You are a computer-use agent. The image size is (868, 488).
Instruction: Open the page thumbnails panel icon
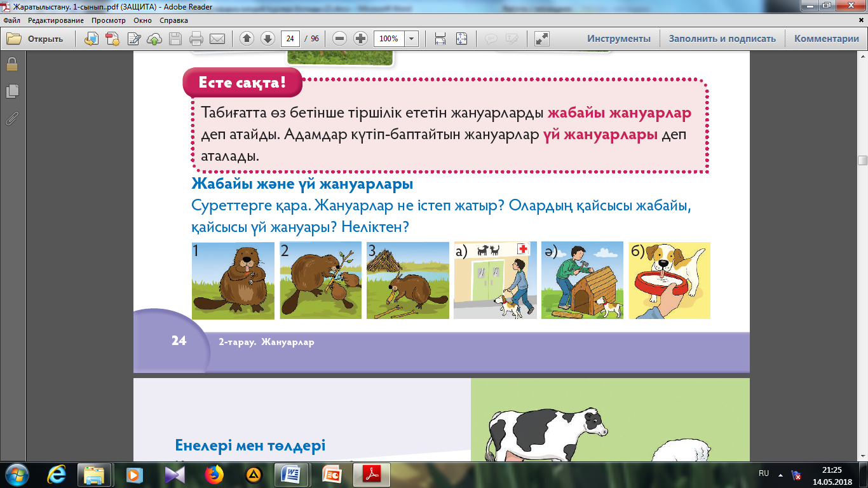(12, 91)
